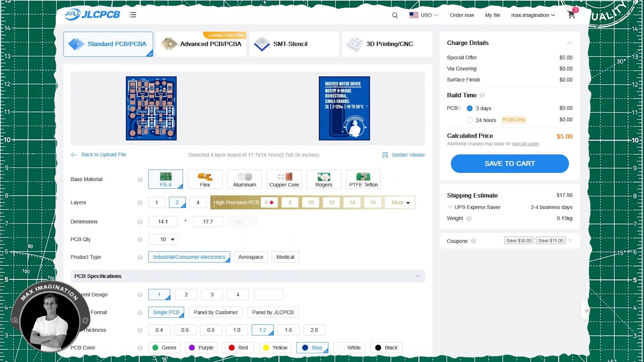Open the USD currency dropdown
Viewport: 644px width, 362px height.
pyautogui.click(x=424, y=15)
